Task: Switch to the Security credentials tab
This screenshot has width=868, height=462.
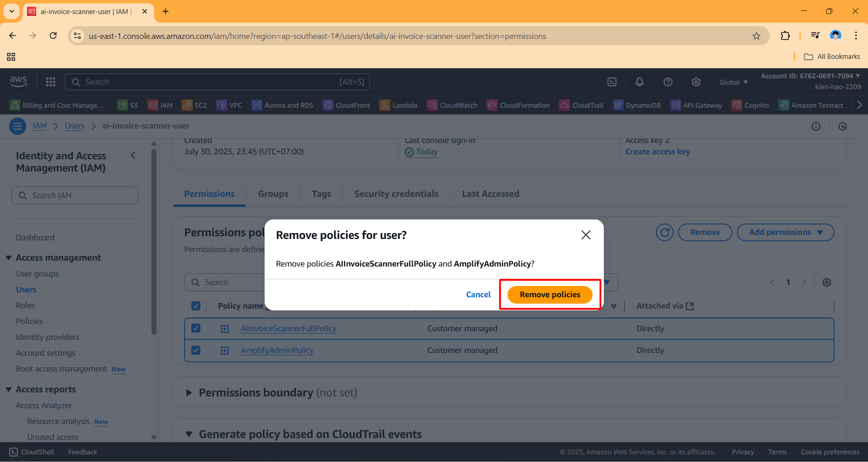Action: [396, 194]
